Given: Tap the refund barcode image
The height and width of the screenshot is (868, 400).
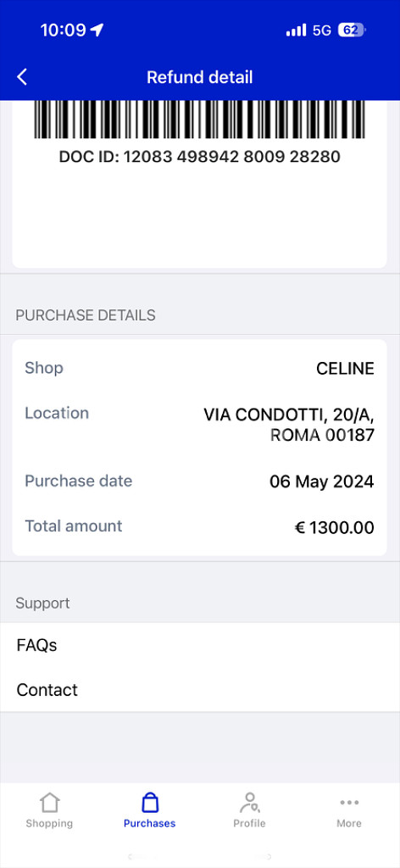Looking at the screenshot, I should [200, 120].
